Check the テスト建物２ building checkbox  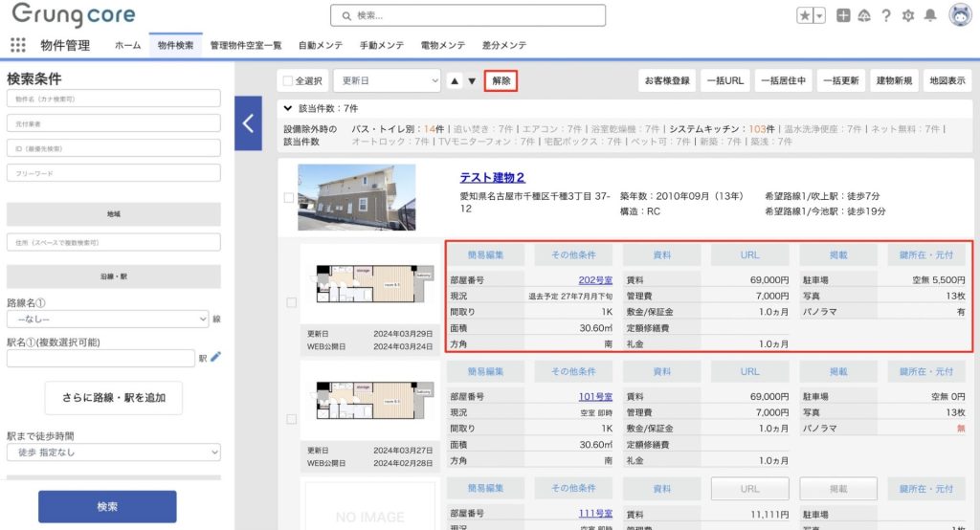[x=289, y=198]
